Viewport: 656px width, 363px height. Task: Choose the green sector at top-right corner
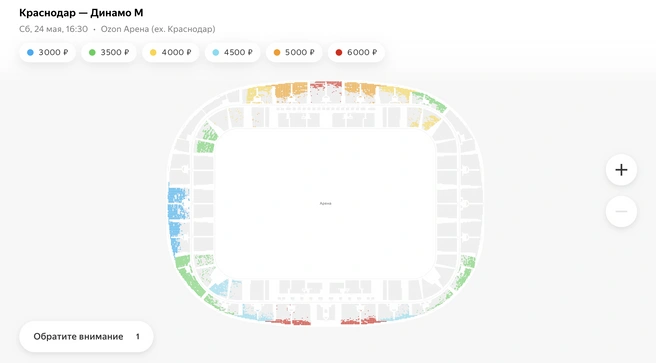430,100
